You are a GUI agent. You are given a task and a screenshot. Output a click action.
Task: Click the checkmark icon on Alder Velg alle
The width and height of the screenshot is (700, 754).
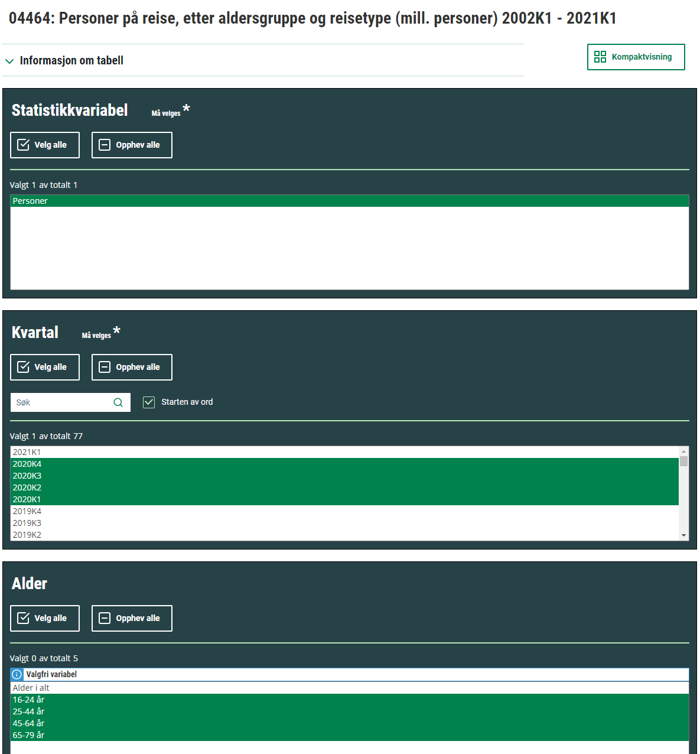coord(24,618)
